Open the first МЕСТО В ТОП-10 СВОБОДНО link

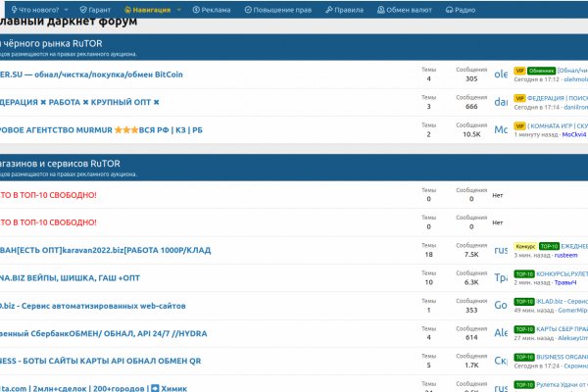point(48,194)
